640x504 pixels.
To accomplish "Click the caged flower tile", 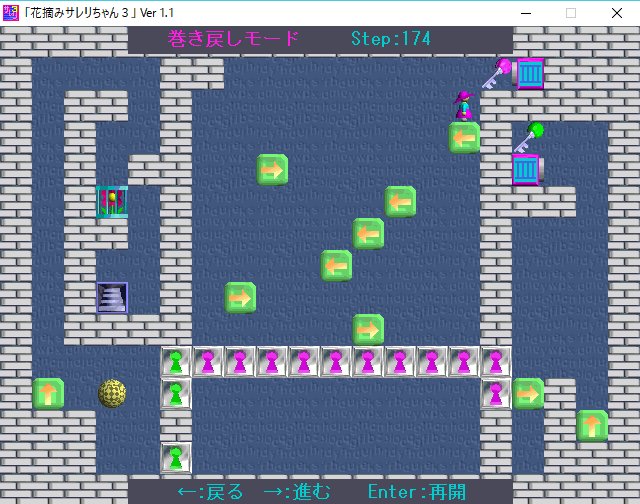I will click(112, 201).
